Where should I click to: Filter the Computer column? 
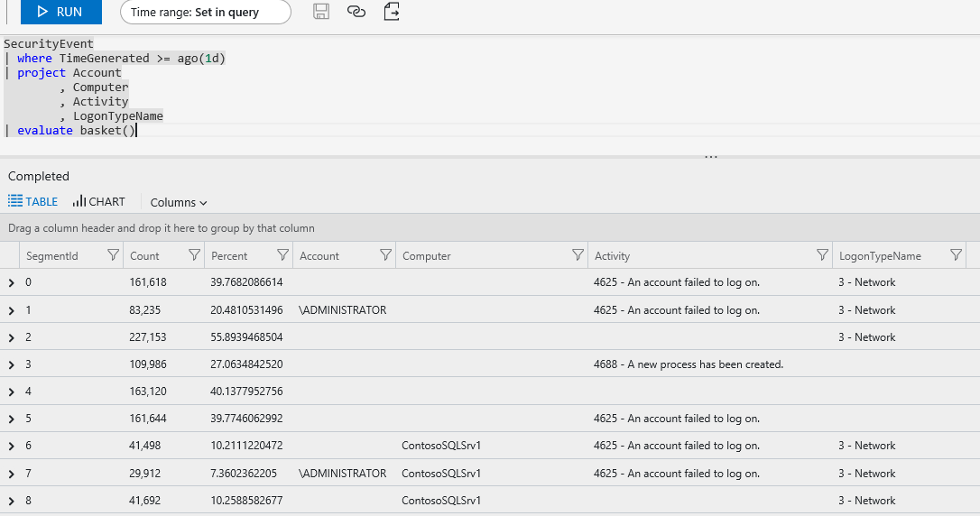(578, 255)
